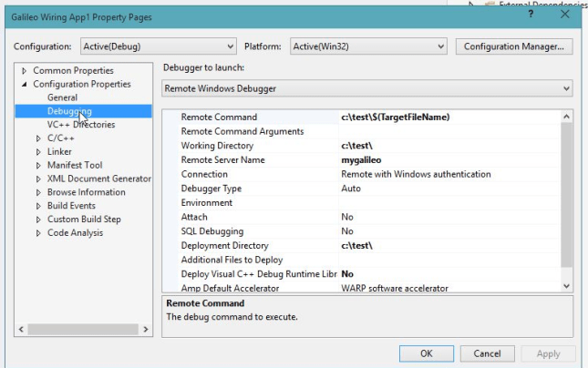Viewport: 588px width, 368px height.
Task: Expand the C/C++ tree node
Action: point(37,138)
